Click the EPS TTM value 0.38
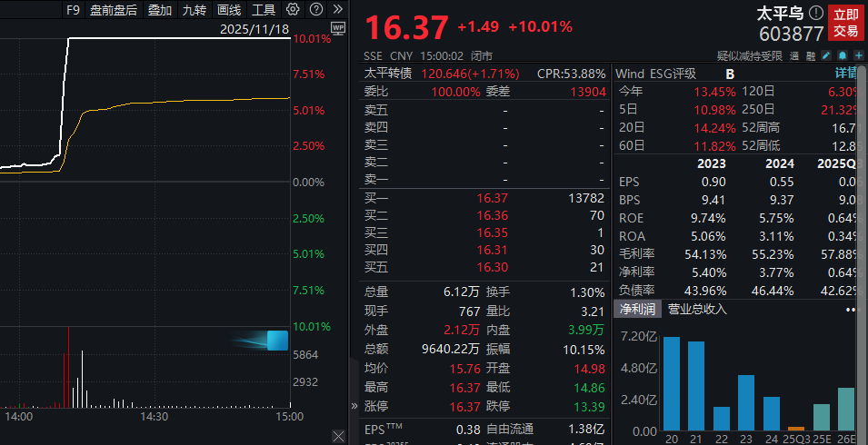The width and height of the screenshot is (868, 445). pos(468,429)
